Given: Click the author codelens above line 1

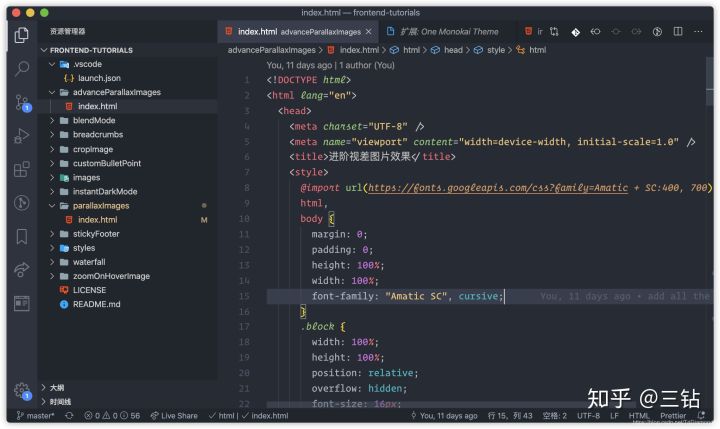Looking at the screenshot, I should point(331,65).
